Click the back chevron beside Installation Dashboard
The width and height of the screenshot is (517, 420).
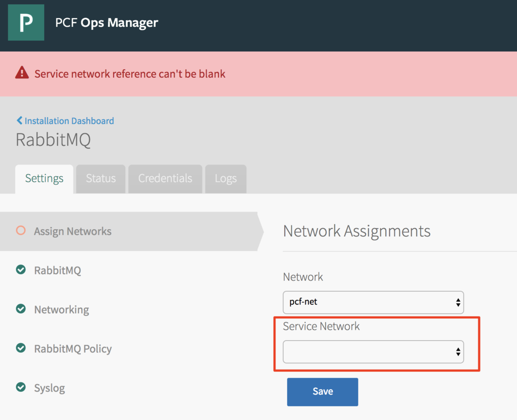tap(19, 121)
